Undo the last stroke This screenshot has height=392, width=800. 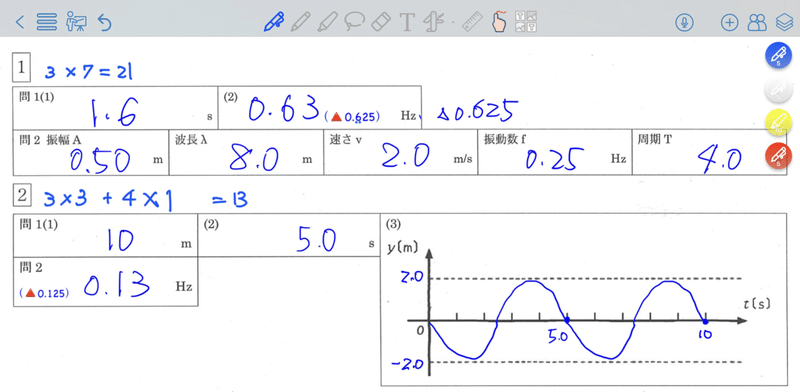pyautogui.click(x=105, y=22)
